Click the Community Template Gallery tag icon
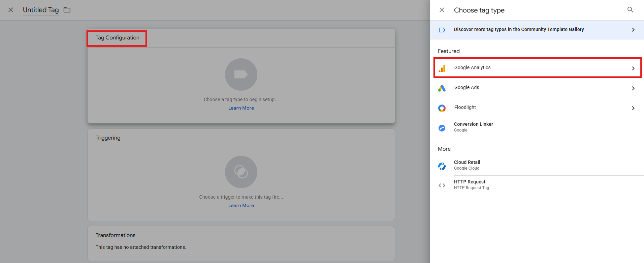The height and width of the screenshot is (263, 644). [442, 30]
